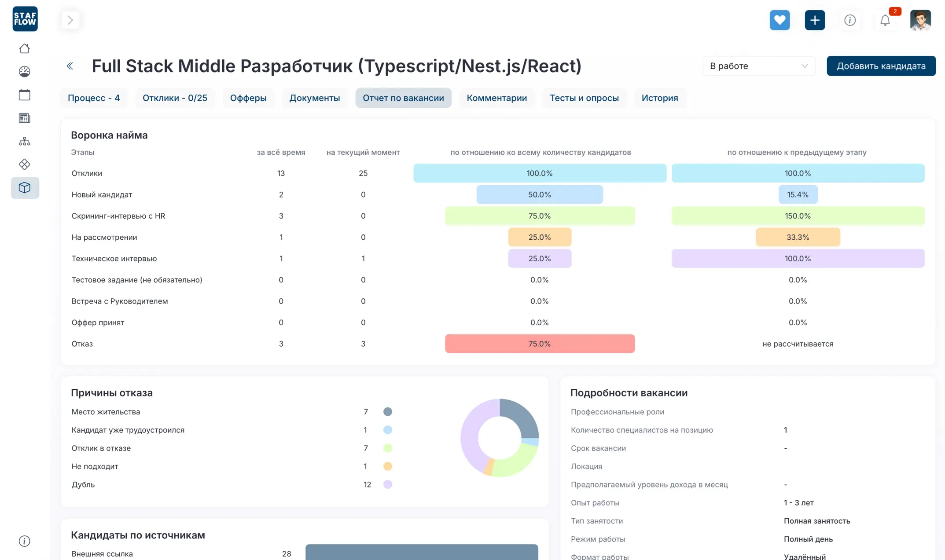945x560 pixels.
Task: Open the dashboard gauge icon
Action: click(x=25, y=71)
